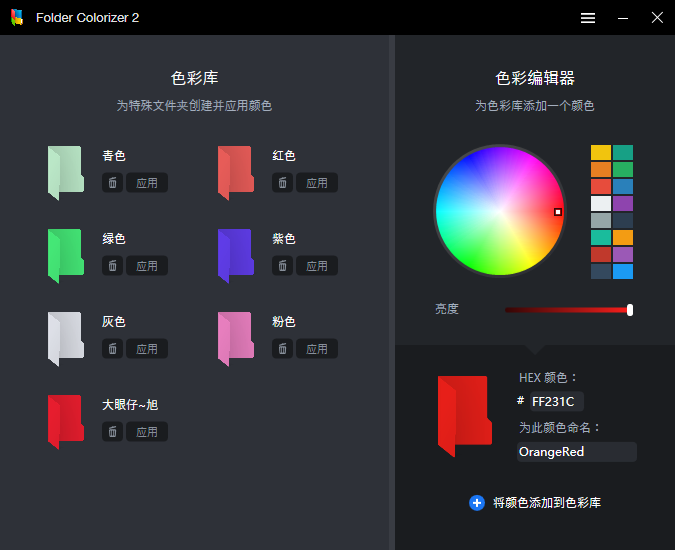The height and width of the screenshot is (550, 675).
Task: Close the Folder Colorizer 2 window
Action: tap(657, 18)
